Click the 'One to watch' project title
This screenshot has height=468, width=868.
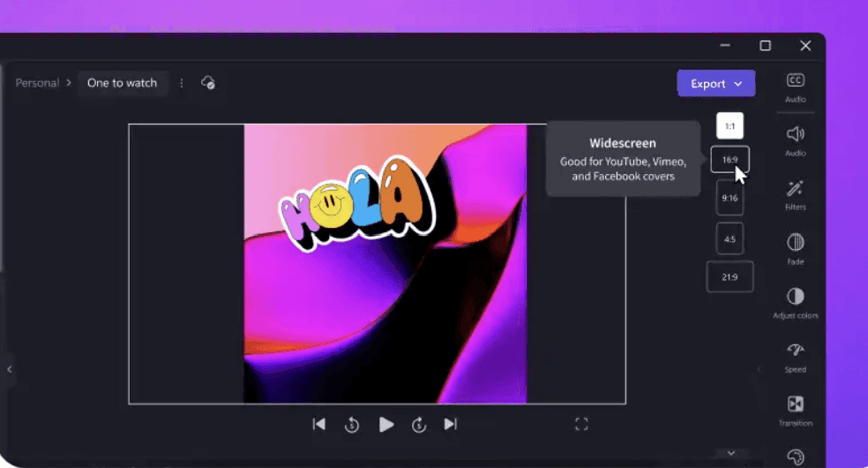pos(122,83)
